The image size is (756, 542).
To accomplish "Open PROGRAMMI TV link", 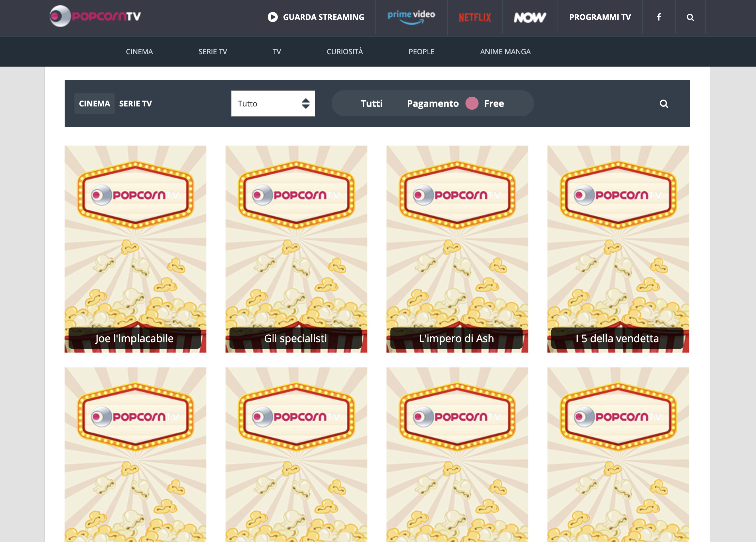I will pos(600,17).
